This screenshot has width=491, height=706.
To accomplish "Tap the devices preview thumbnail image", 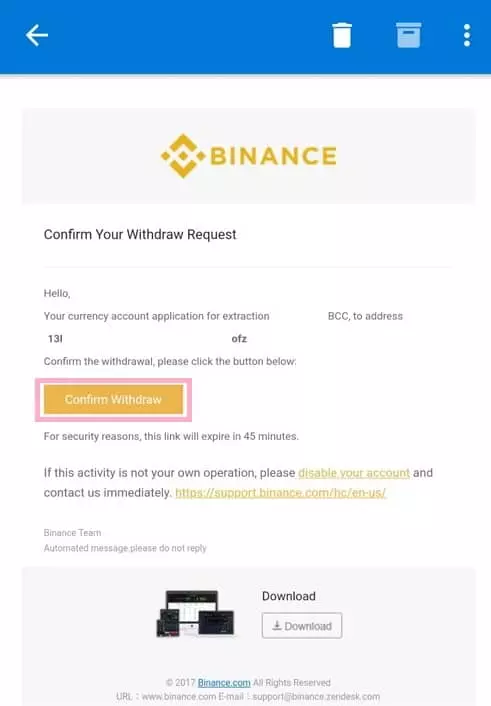I will pyautogui.click(x=195, y=613).
